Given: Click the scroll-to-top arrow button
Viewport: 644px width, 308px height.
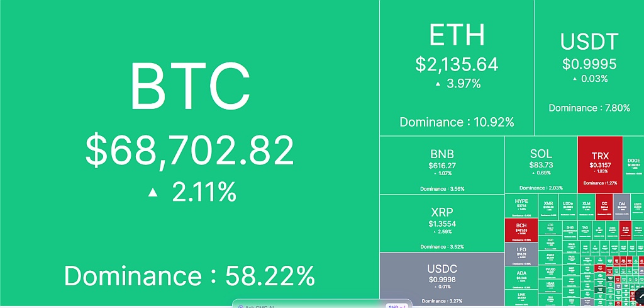Looking at the screenshot, I should pos(640,295).
